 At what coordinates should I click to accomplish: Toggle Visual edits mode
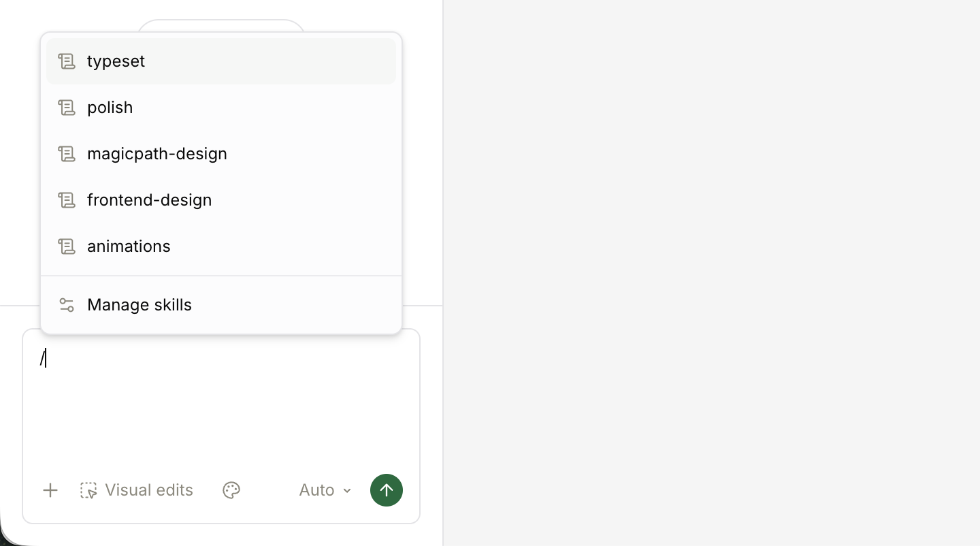click(137, 490)
